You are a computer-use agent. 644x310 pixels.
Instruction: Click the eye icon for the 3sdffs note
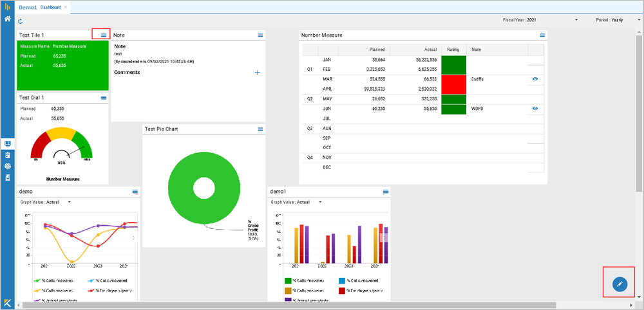click(535, 79)
